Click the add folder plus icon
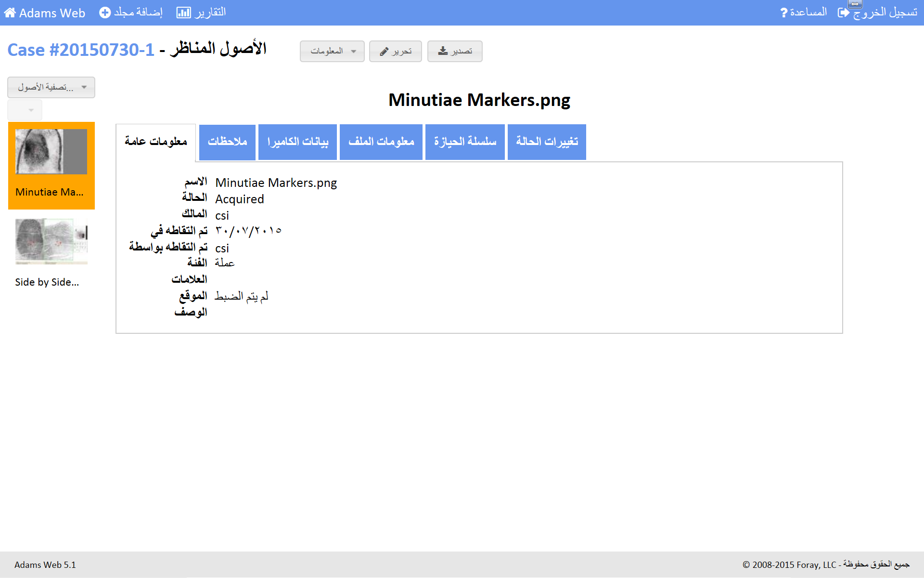 [104, 13]
